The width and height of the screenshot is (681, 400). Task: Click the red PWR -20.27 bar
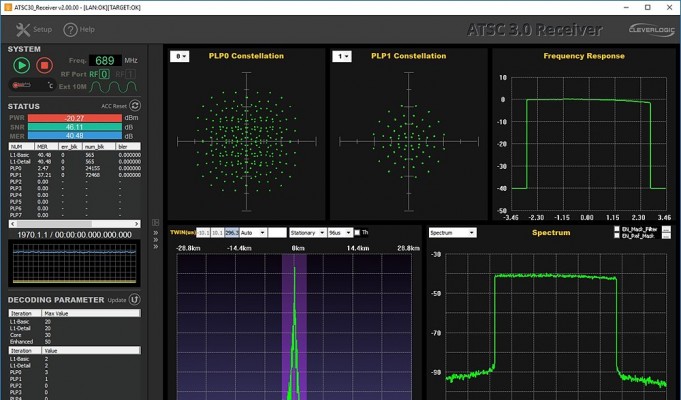click(x=75, y=118)
